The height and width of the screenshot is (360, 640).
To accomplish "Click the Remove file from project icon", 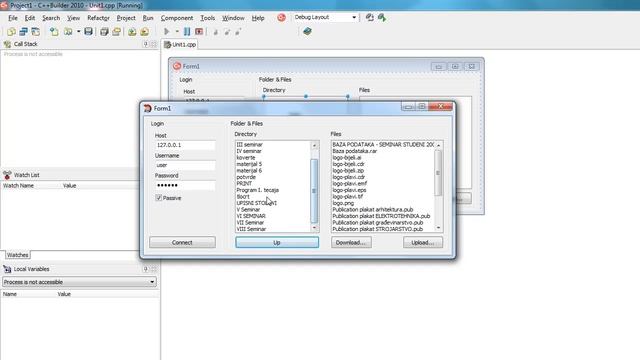I will 144,31.
